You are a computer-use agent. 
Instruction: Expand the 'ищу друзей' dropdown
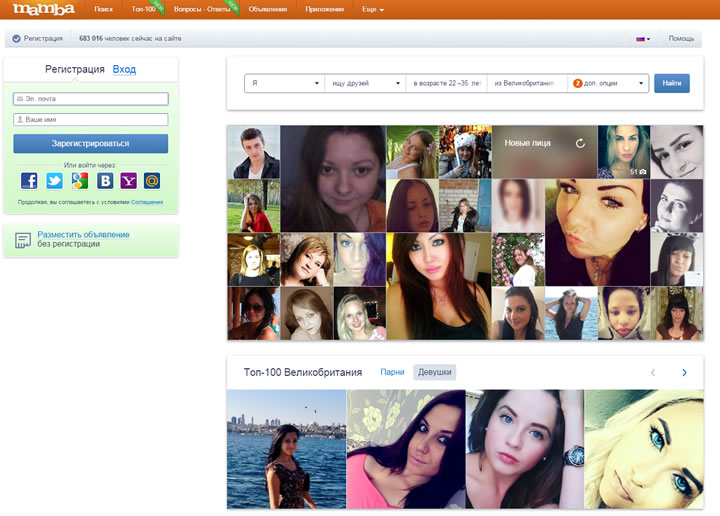point(366,83)
